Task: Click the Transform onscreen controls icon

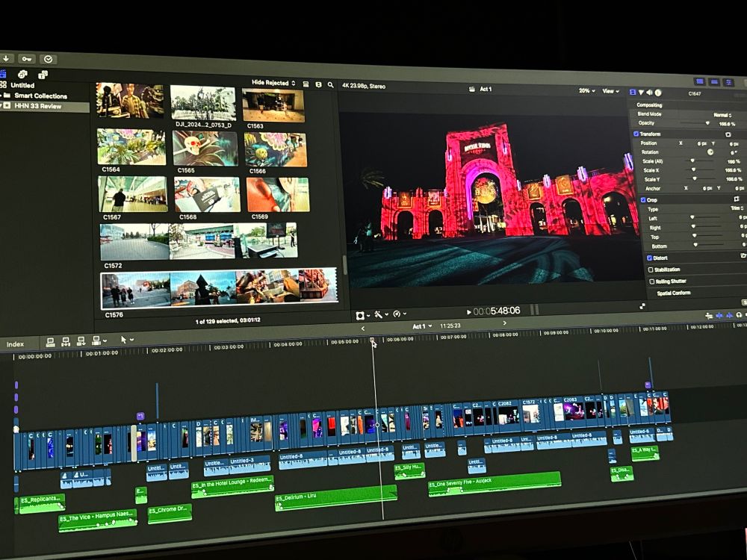Action: click(x=728, y=134)
